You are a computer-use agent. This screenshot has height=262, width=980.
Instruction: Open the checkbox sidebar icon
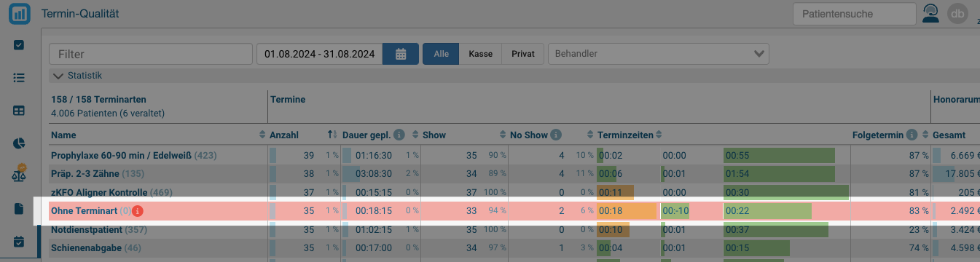click(19, 44)
